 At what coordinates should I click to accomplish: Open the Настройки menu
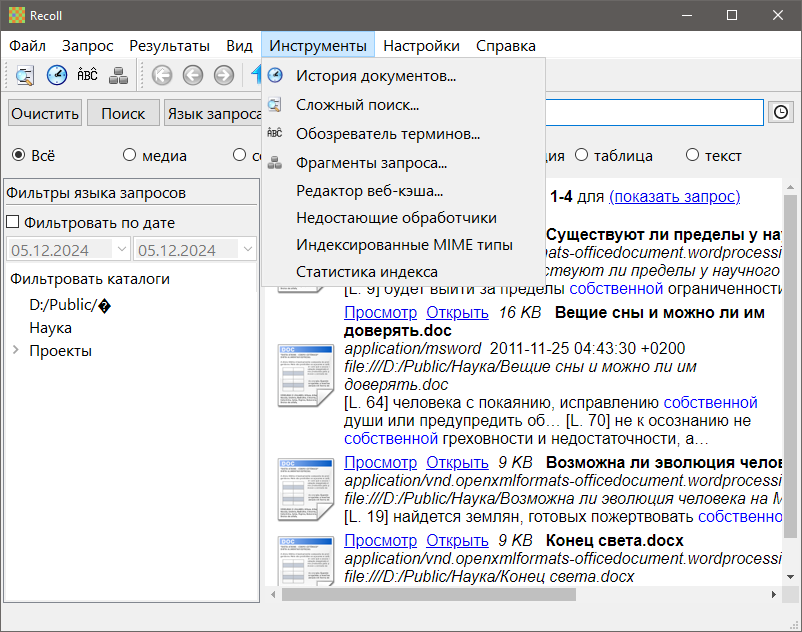pos(421,46)
